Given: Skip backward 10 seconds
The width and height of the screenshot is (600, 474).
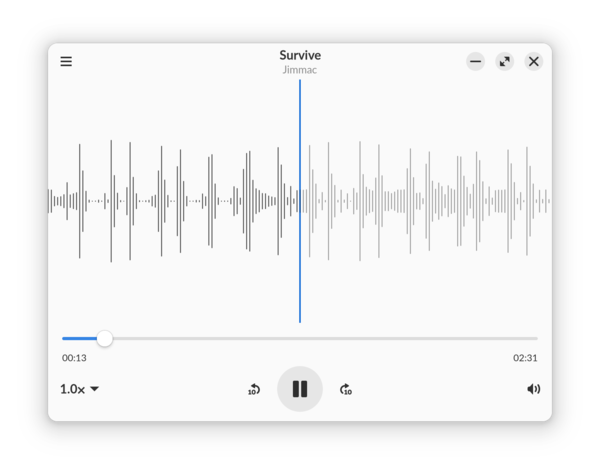Looking at the screenshot, I should click(254, 389).
